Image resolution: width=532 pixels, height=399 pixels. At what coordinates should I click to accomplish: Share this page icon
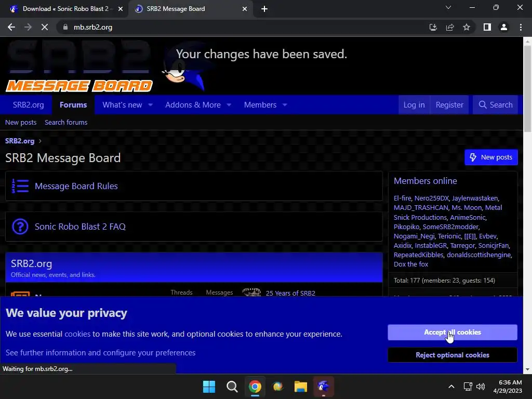[x=450, y=27]
